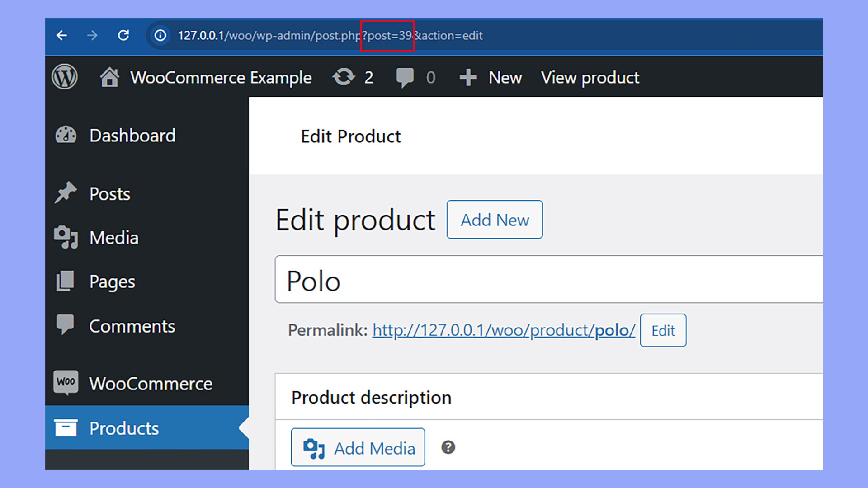Select the Posts pushpin icon
The image size is (868, 488).
pyautogui.click(x=66, y=192)
